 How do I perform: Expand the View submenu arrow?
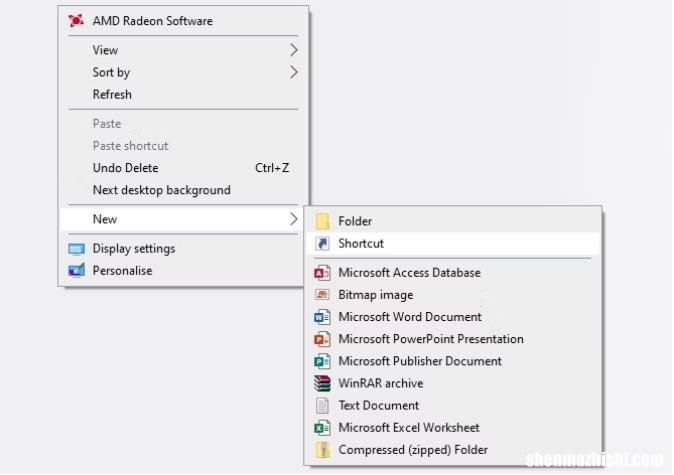pyautogui.click(x=294, y=50)
